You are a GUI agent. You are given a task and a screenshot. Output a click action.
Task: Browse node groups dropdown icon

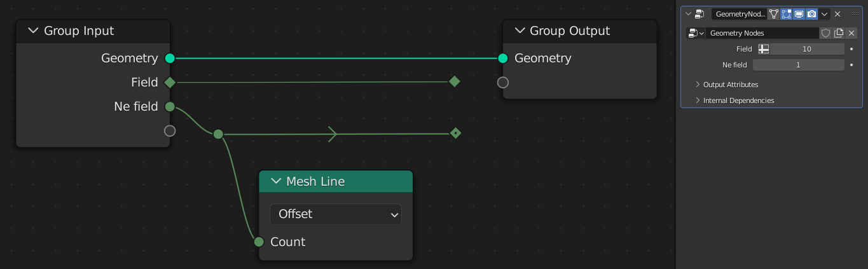pos(696,33)
